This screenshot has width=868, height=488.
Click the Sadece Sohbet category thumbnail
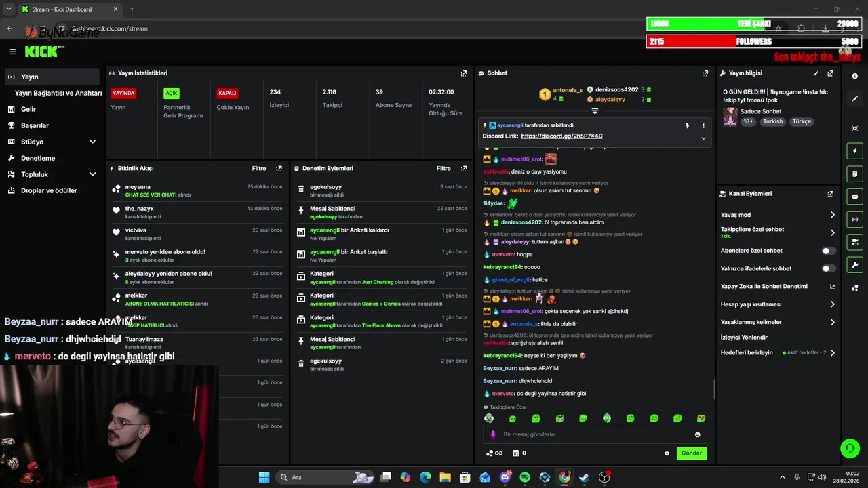pyautogui.click(x=730, y=117)
